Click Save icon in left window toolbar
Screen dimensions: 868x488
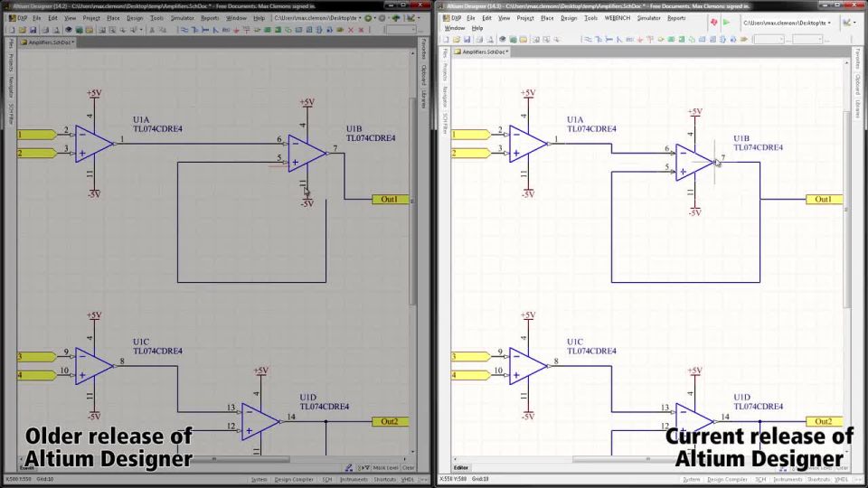coord(33,30)
